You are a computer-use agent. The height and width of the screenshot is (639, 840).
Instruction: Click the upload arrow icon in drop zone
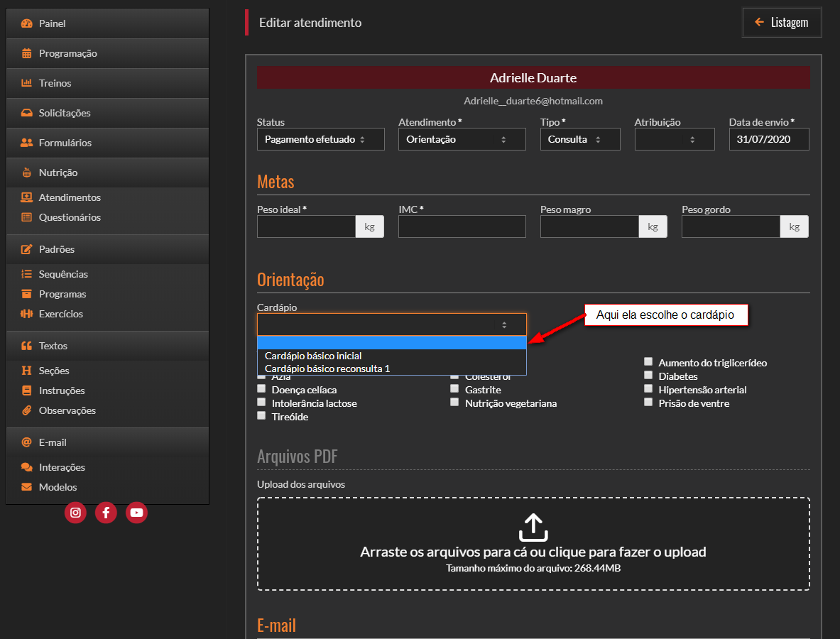pyautogui.click(x=533, y=528)
